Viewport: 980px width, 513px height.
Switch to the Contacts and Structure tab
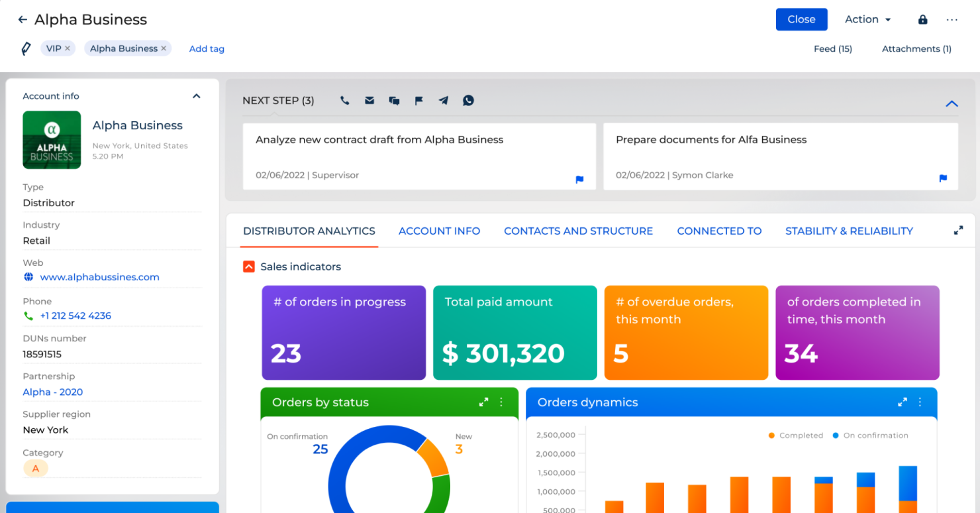click(x=578, y=231)
